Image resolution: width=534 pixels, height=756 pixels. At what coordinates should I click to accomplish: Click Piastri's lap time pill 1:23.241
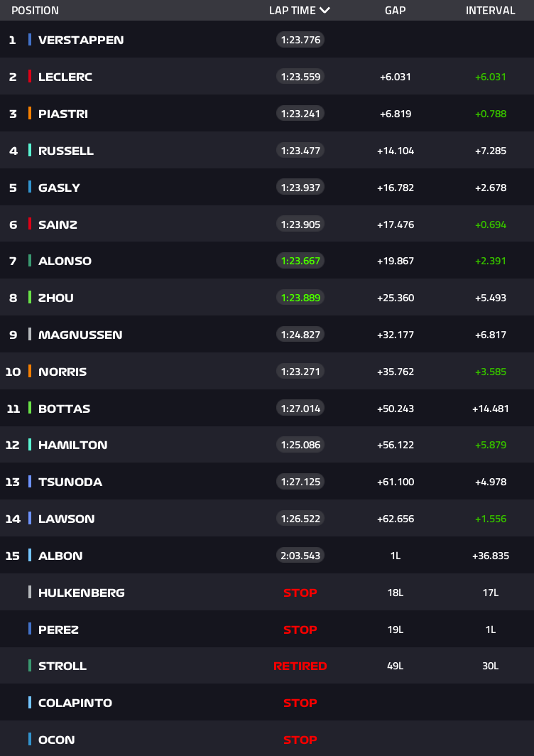(x=300, y=113)
